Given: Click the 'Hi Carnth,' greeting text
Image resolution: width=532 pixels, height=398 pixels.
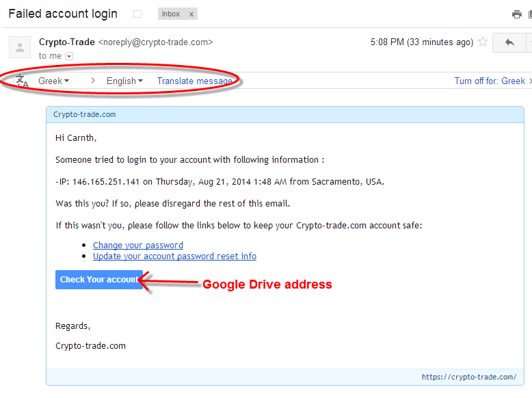Looking at the screenshot, I should pos(76,137).
